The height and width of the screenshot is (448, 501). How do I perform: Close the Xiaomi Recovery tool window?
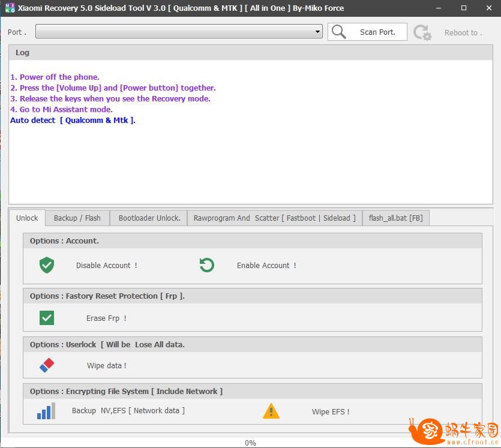pos(489,8)
